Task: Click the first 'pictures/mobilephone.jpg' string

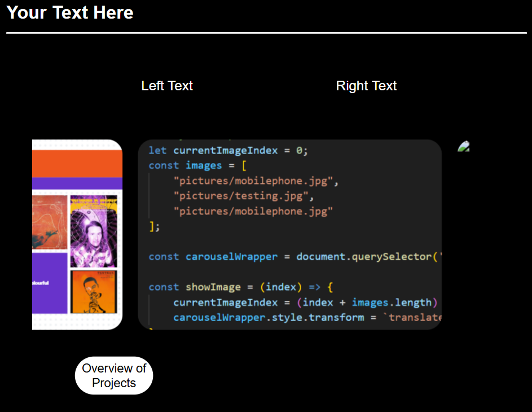Action: [x=256, y=181]
